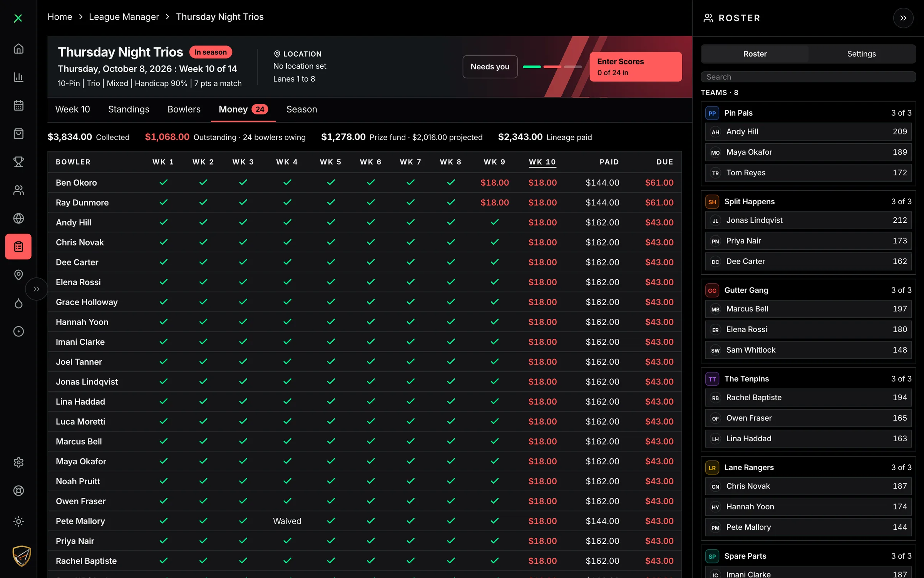Select the Settings tab in Roster panel

pos(861,54)
